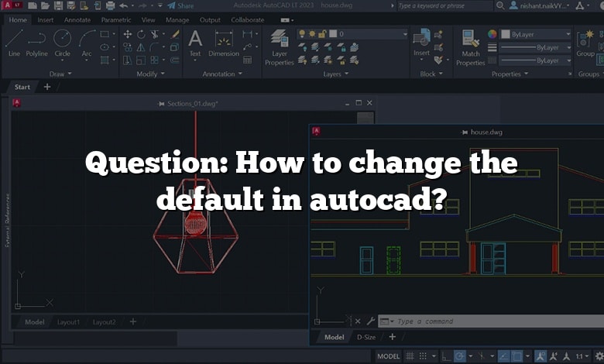Open the nishant.naik account menu
The height and width of the screenshot is (364, 604).
click(x=538, y=5)
